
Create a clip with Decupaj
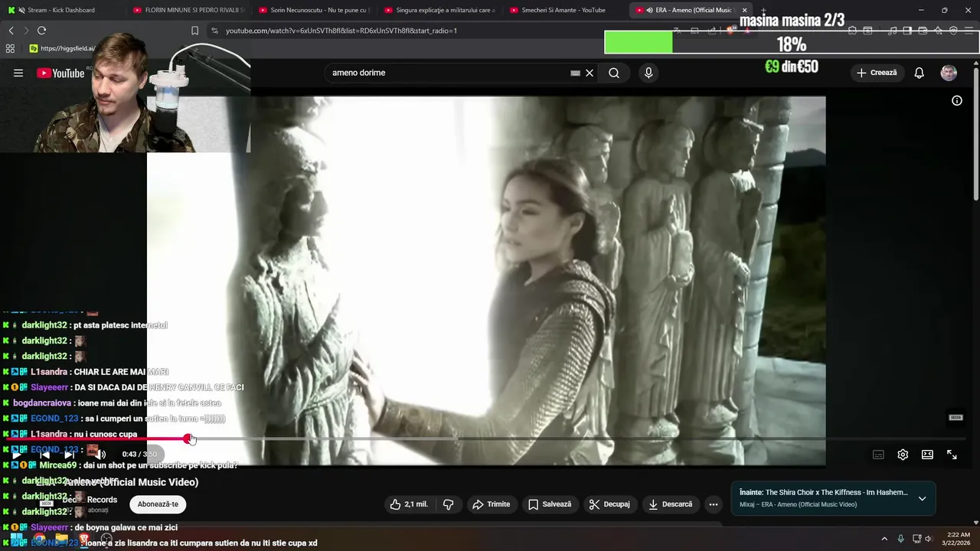[609, 504]
